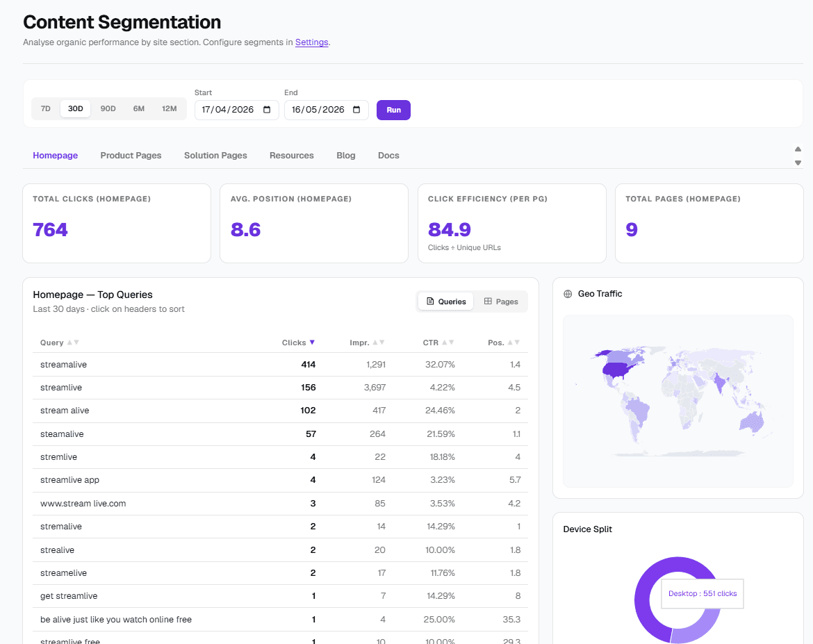This screenshot has height=644, width=813.
Task: Follow the Settings link
Action: point(311,42)
